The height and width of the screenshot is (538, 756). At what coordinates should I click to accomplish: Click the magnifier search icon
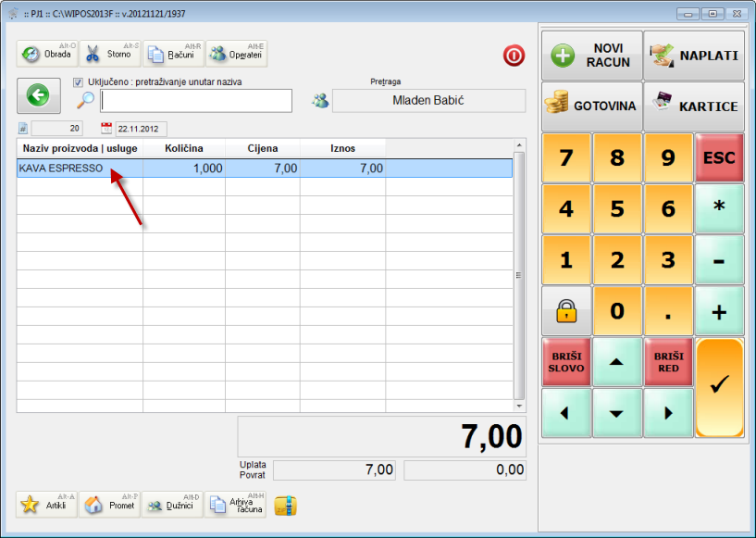tap(85, 100)
